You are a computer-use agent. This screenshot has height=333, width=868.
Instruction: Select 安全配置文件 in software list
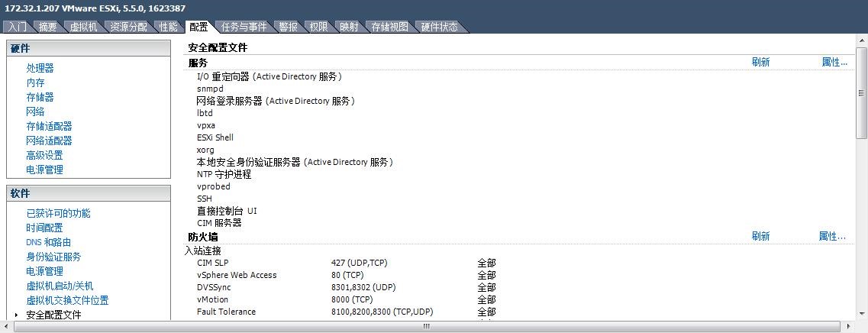53,315
